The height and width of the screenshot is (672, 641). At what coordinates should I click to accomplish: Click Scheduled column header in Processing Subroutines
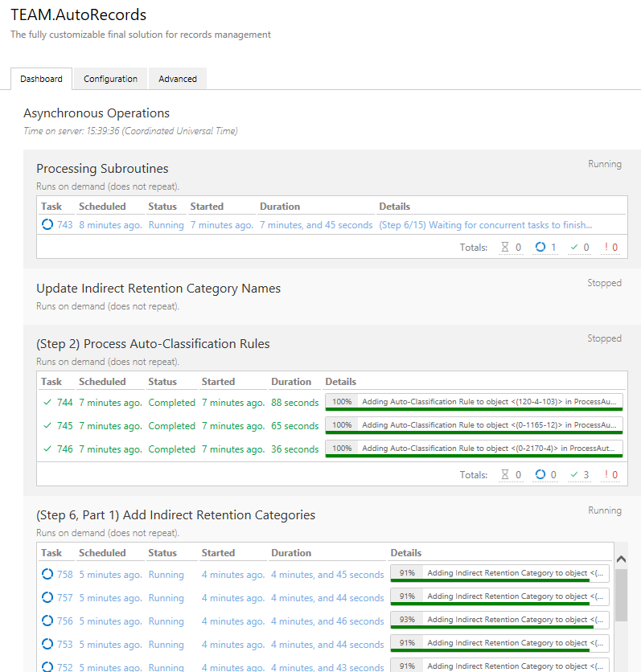click(x=102, y=206)
